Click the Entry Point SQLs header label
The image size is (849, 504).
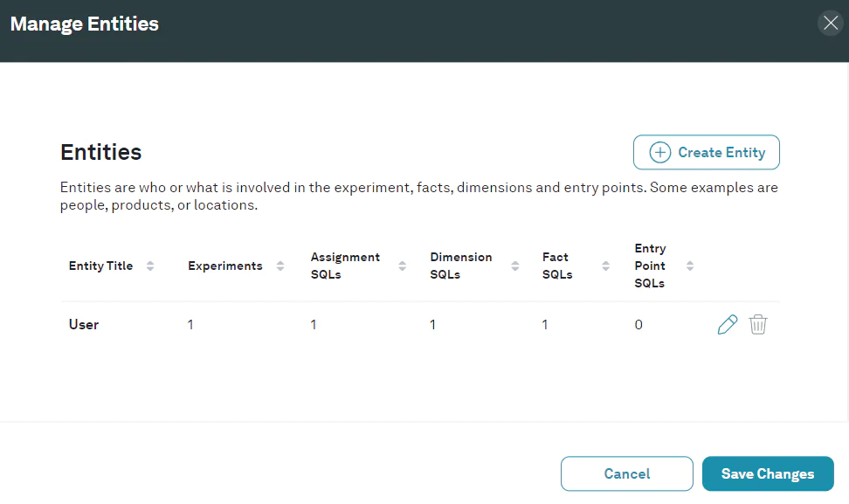tap(650, 266)
